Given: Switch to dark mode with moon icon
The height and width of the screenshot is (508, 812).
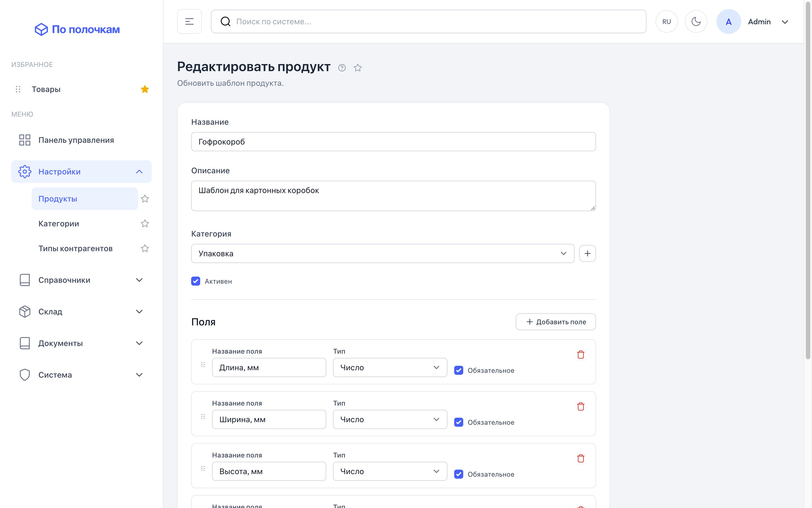Looking at the screenshot, I should coord(696,21).
